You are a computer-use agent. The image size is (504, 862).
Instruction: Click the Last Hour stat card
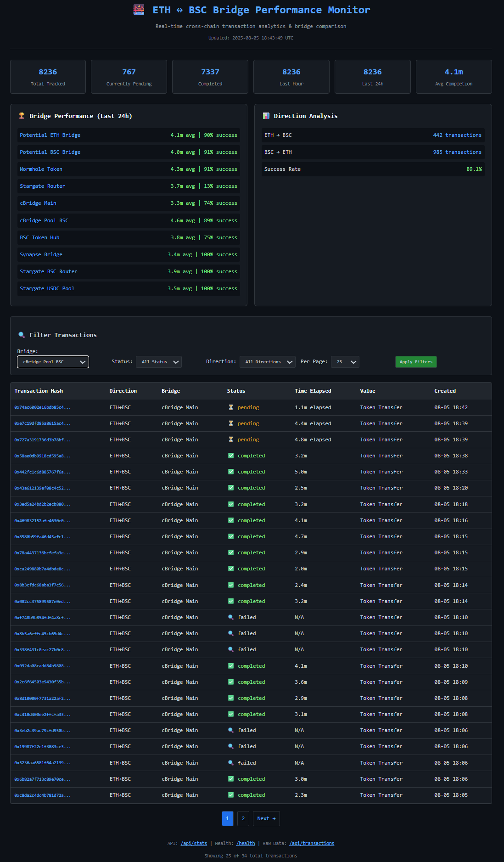(x=291, y=77)
